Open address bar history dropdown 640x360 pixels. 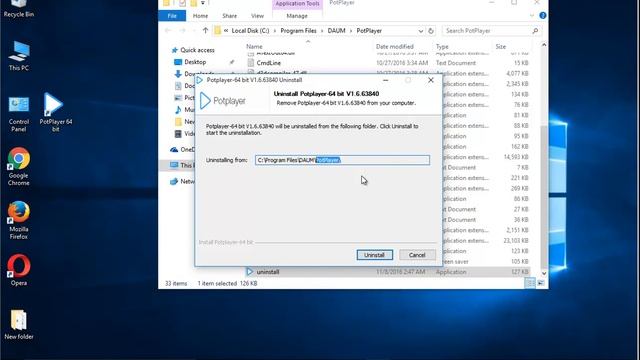coord(420,31)
